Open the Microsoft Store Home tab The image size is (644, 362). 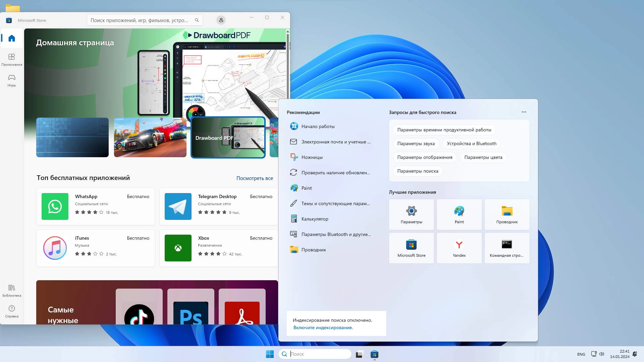coord(12,38)
